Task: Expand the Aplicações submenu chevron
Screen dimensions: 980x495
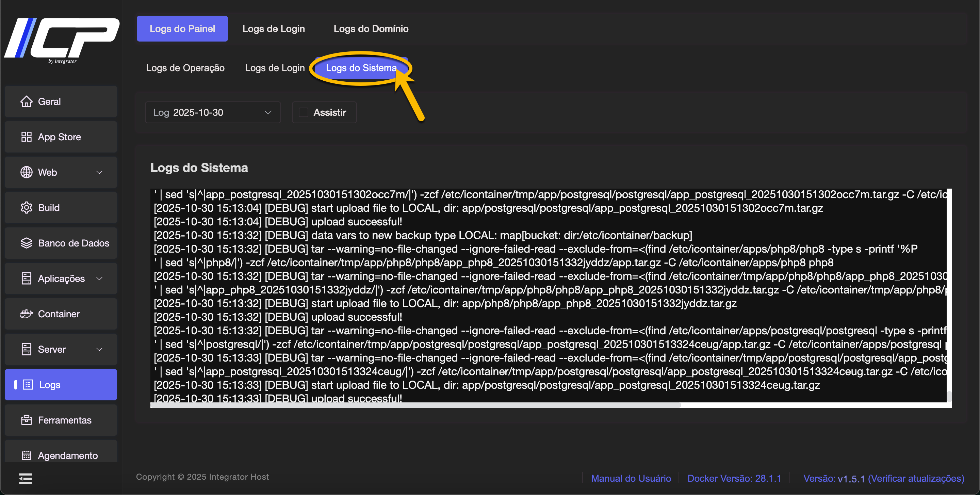Action: click(99, 278)
